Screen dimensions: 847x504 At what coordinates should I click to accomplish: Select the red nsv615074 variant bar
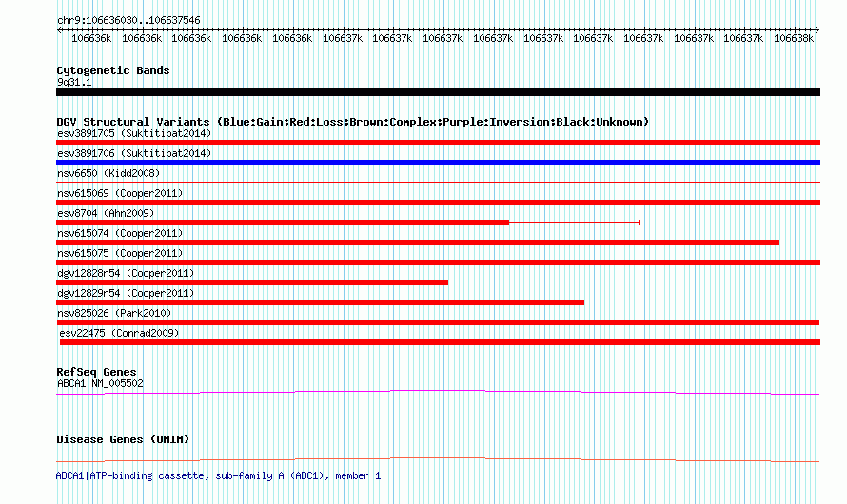(x=418, y=242)
